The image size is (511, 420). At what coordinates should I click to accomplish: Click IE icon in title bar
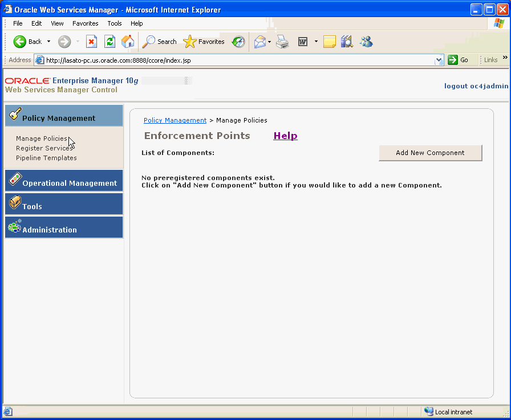[8, 10]
